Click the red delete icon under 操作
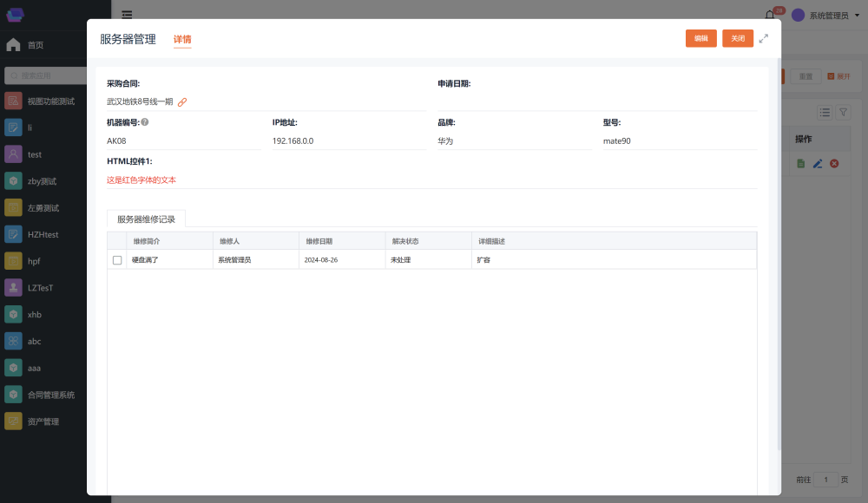868x503 pixels. tap(834, 163)
